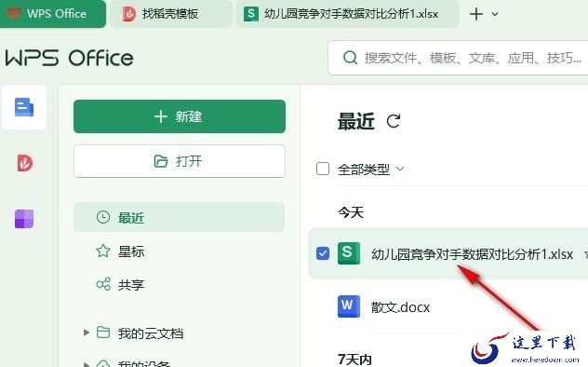588x367 pixels.
Task: Expand the 我的云文档 tree node
Action: click(87, 333)
